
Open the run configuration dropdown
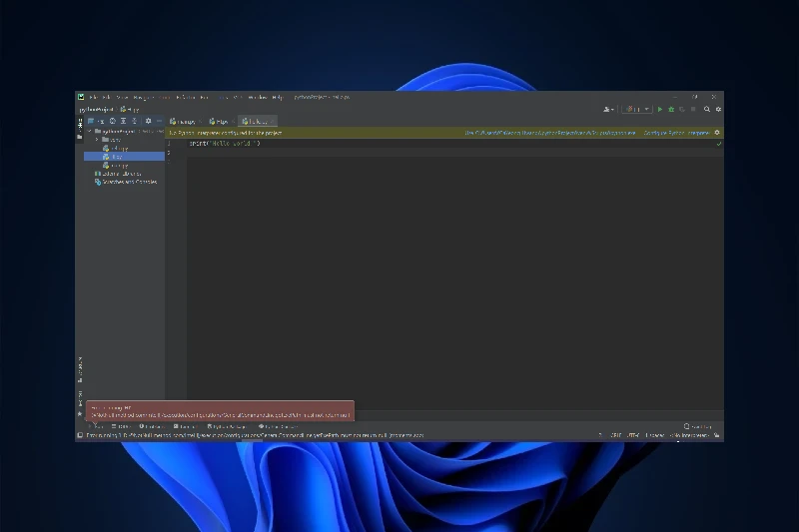pos(637,110)
